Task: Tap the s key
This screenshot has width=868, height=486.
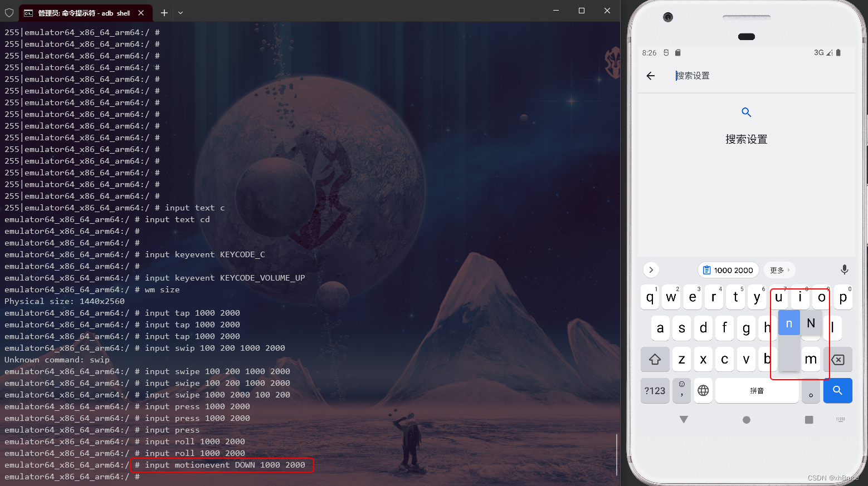Action: pyautogui.click(x=682, y=328)
